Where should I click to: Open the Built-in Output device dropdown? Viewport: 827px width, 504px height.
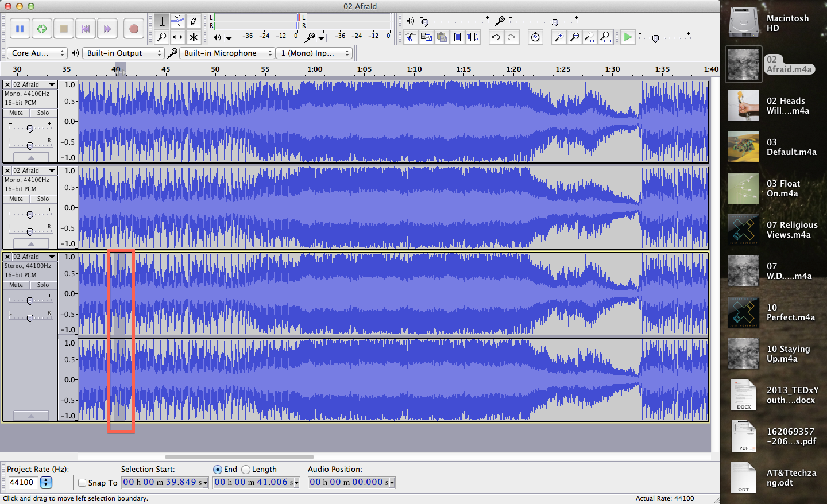tap(123, 53)
